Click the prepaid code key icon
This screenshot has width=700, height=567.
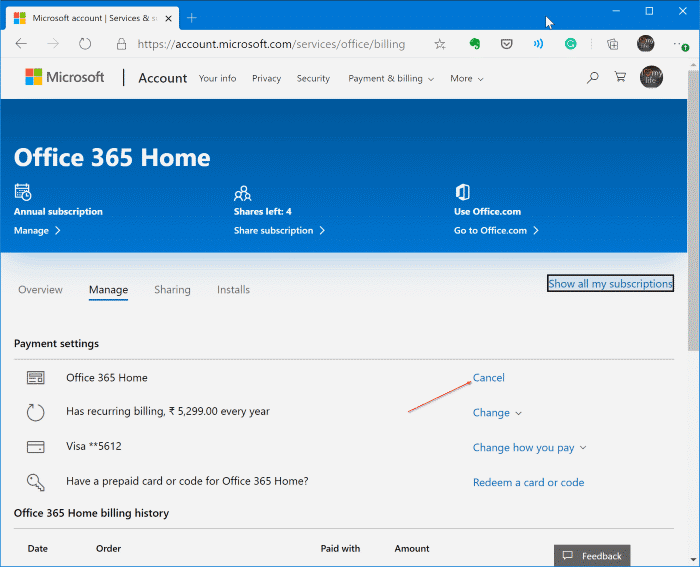click(36, 482)
